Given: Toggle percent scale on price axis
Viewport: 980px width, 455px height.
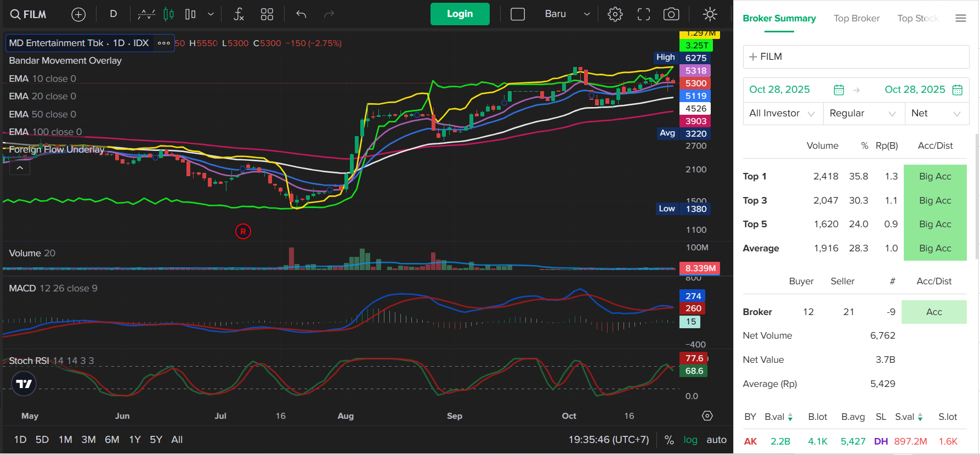Looking at the screenshot, I should coord(669,440).
